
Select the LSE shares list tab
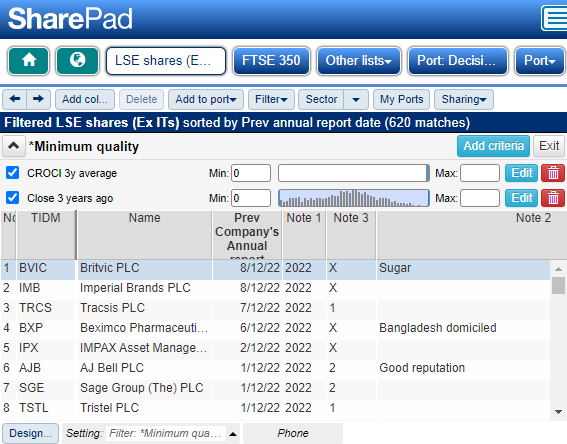[166, 61]
